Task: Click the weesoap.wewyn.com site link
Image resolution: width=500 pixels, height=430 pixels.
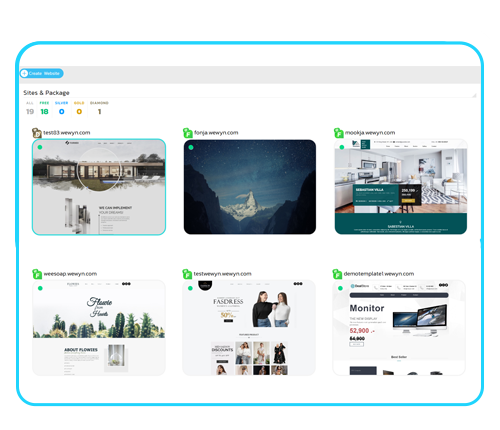Action: [x=70, y=274]
